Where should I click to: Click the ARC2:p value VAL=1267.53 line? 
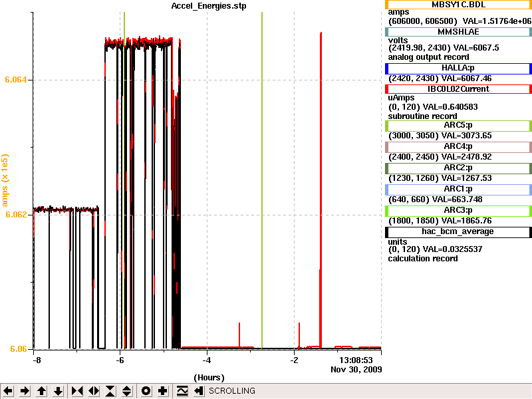[440, 178]
